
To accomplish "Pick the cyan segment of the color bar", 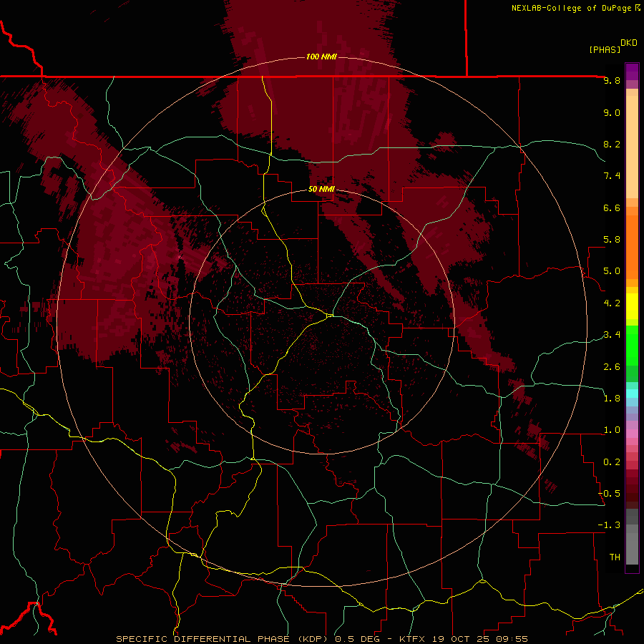I will (x=632, y=394).
